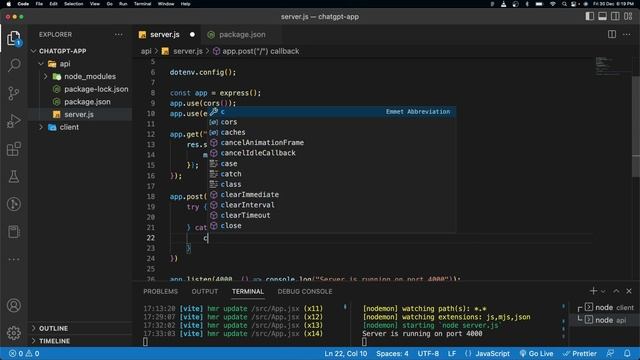
Task: Switch to the server.js editor tab
Action: pyautogui.click(x=164, y=35)
